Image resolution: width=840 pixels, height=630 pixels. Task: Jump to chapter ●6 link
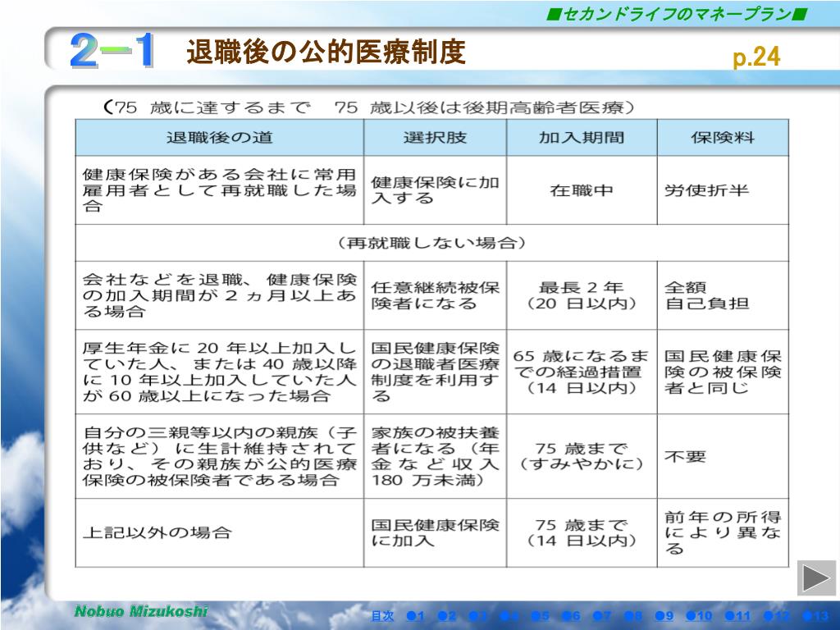coord(572,616)
